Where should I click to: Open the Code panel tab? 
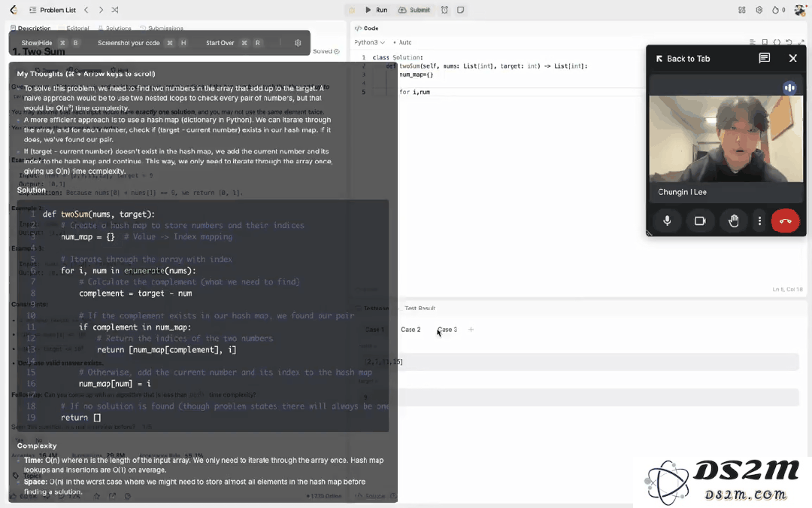(367, 28)
